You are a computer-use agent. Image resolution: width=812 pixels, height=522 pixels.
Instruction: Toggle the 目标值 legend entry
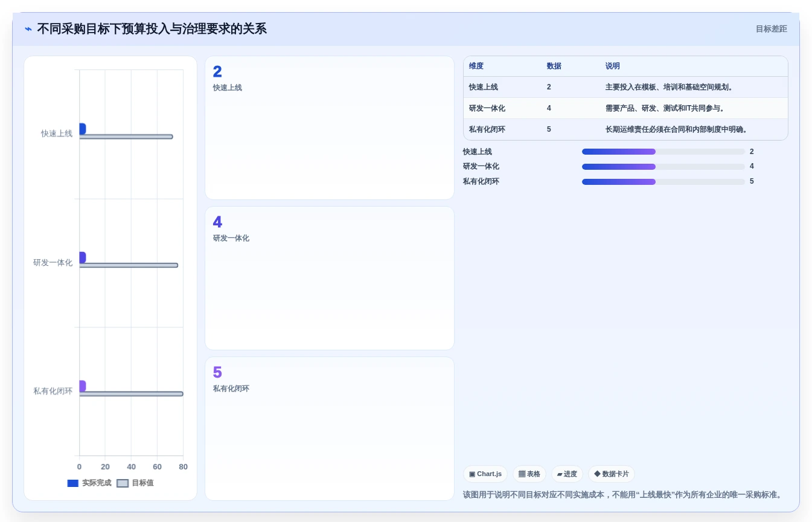[135, 483]
